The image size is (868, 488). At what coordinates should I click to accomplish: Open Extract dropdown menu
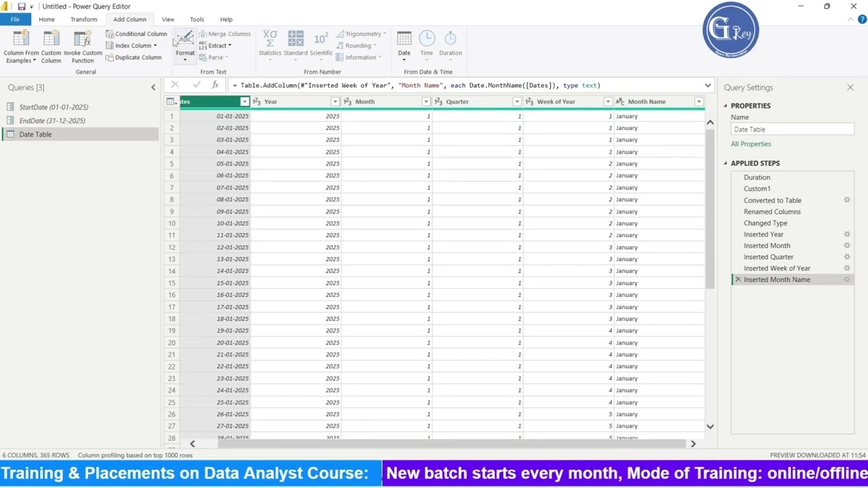pyautogui.click(x=214, y=46)
